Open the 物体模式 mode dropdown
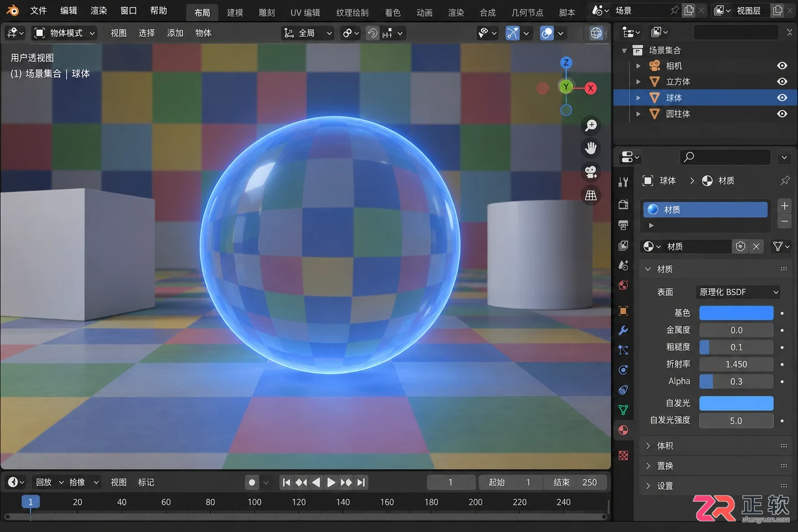 click(x=65, y=33)
